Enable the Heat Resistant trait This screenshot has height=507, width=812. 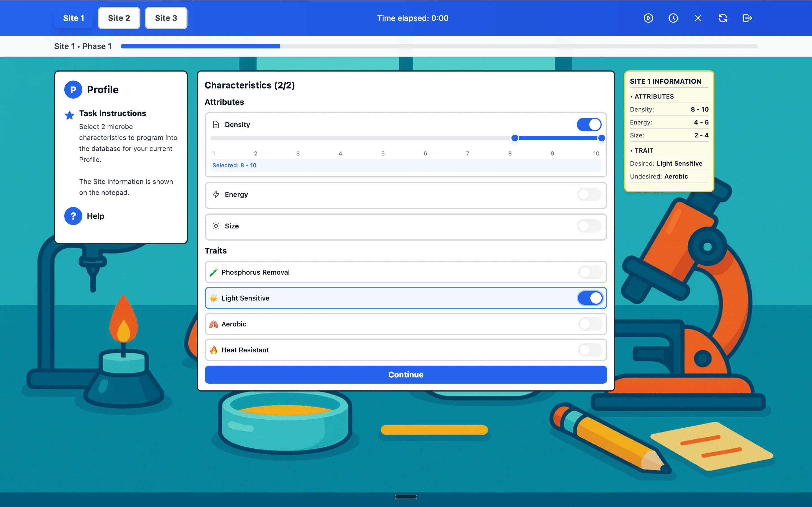(x=590, y=350)
